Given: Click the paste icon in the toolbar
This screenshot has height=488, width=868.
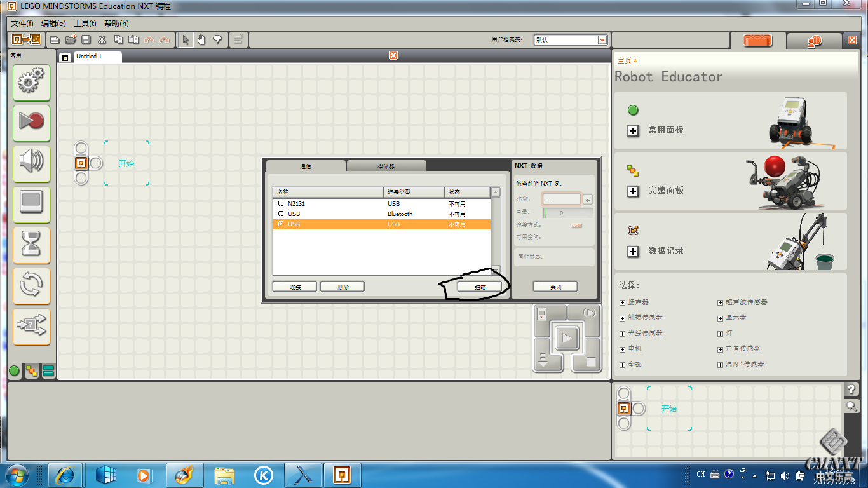Looking at the screenshot, I should click(133, 40).
